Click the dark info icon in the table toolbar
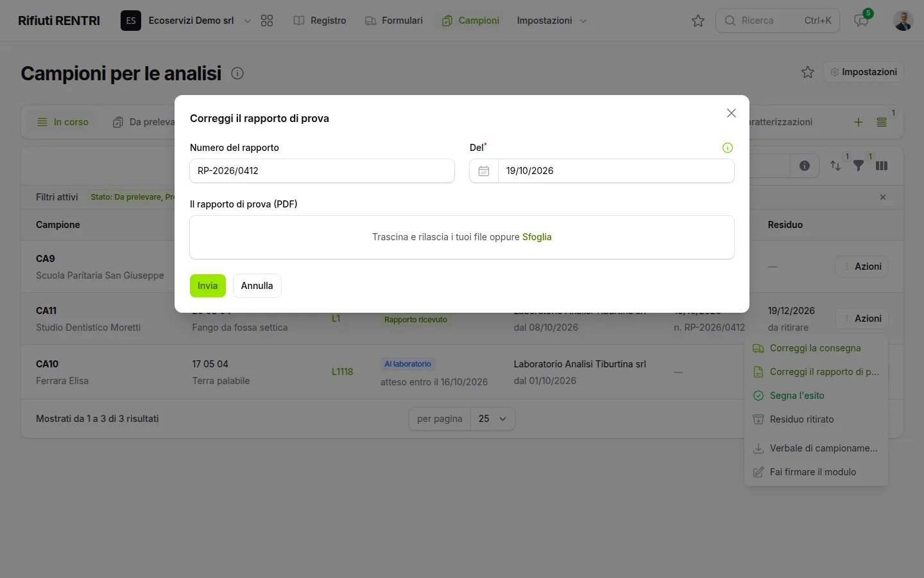The image size is (924, 578). [x=805, y=166]
